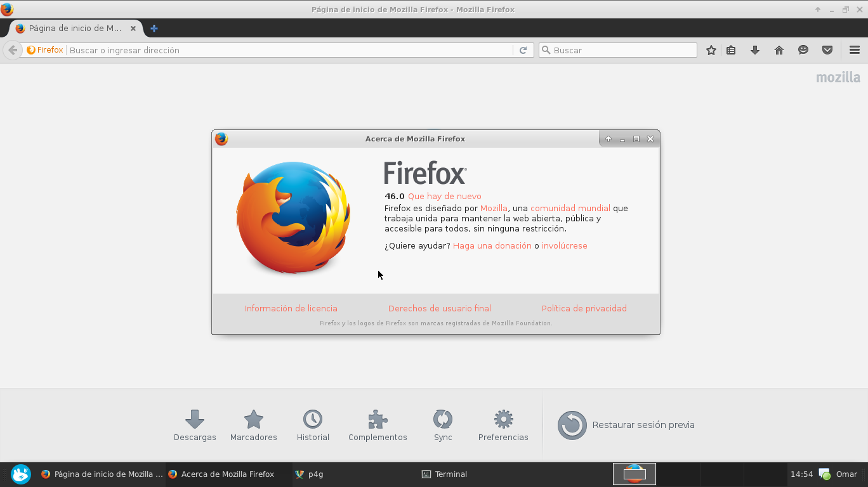
Task: Open Preferencias gear shortcut
Action: [x=503, y=425]
